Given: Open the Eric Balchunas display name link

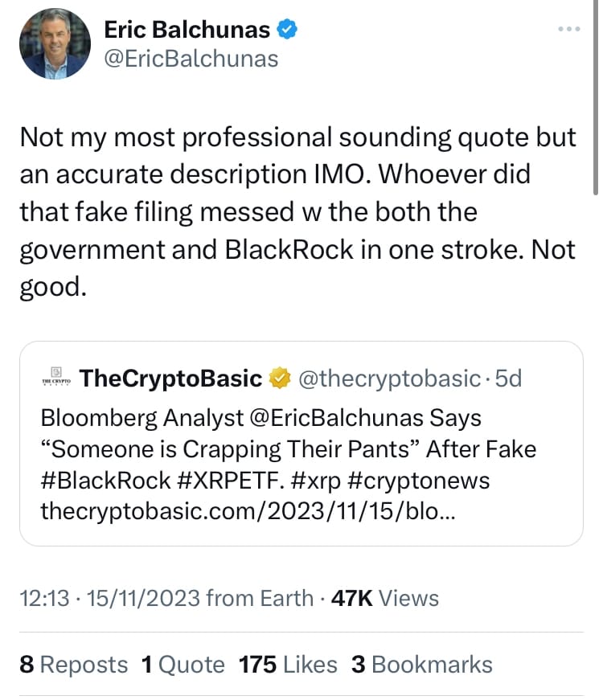Looking at the screenshot, I should tap(187, 31).
